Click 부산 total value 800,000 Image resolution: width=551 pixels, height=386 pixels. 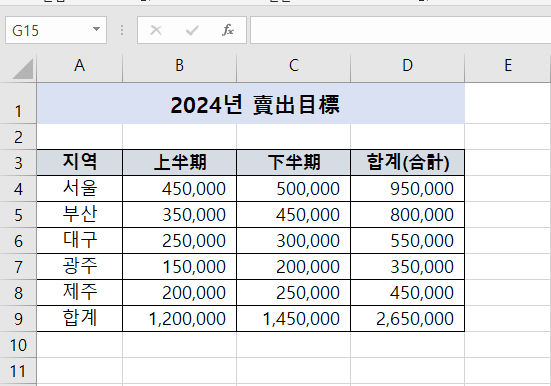(408, 214)
